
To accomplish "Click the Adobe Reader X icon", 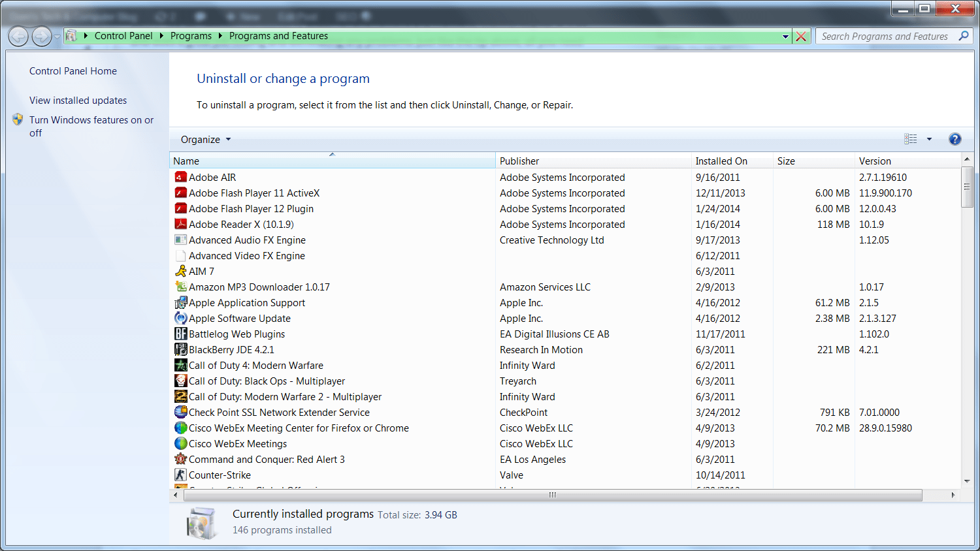I will pyautogui.click(x=181, y=224).
